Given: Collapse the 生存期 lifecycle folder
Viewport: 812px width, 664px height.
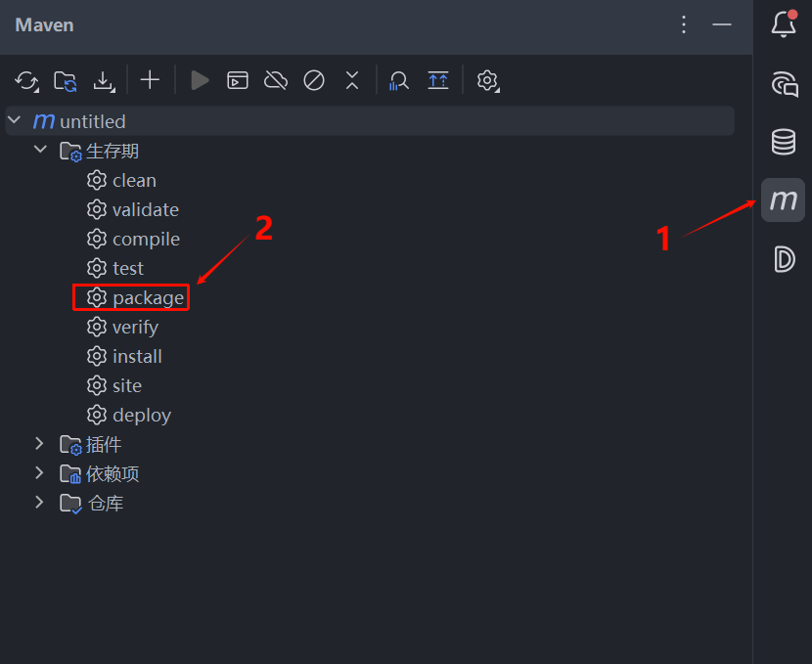Looking at the screenshot, I should [x=40, y=151].
